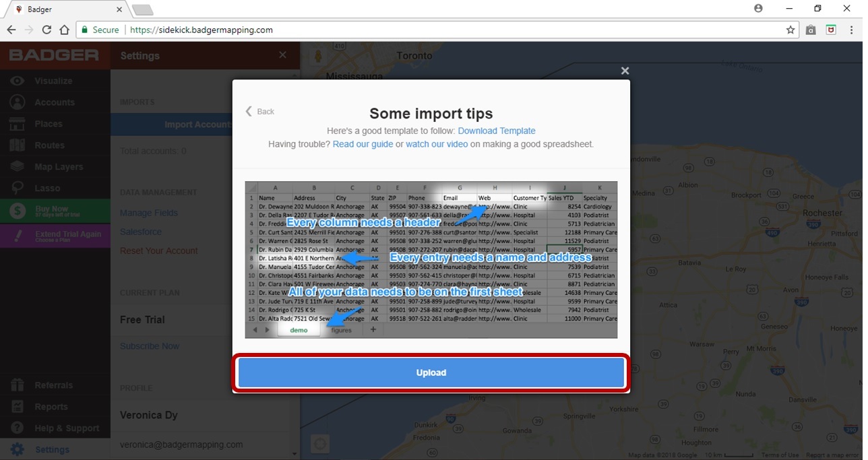Open the Visualize view in sidebar
Screen dimensions: 868x460
click(54, 81)
